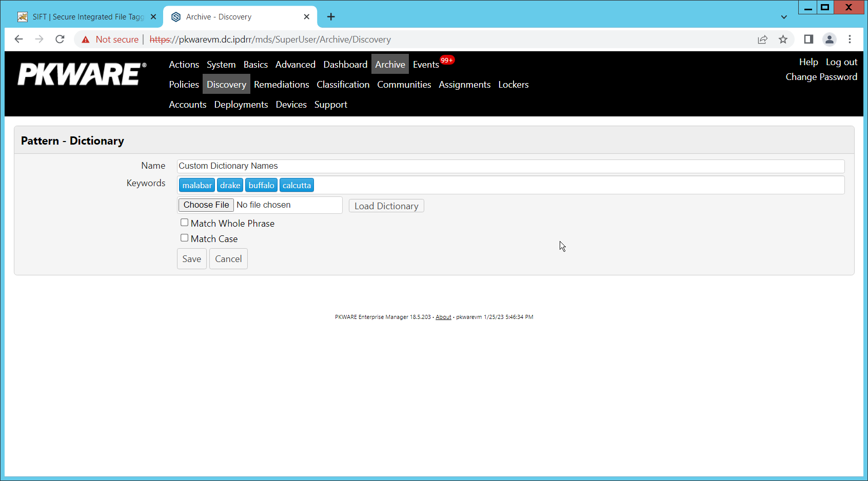Expand the tab search dropdown arrow
Viewport: 868px width, 481px height.
[784, 17]
